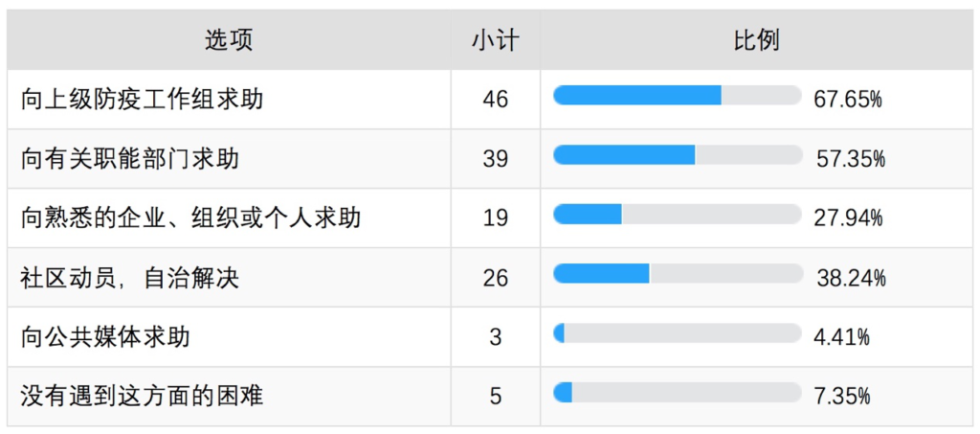Select the 没有遇到这方面的困难 option text
Screen dimensions: 980x434
pyautogui.click(x=142, y=397)
